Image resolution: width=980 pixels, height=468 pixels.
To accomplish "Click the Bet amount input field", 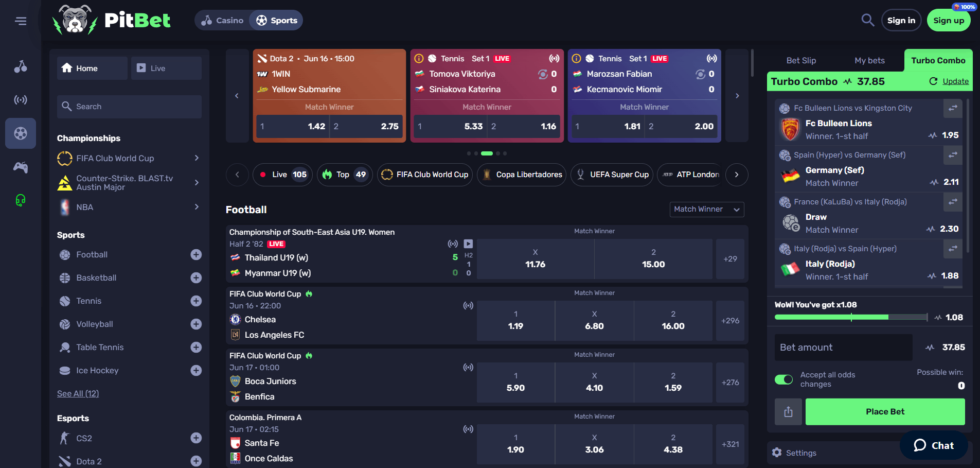I will click(843, 348).
